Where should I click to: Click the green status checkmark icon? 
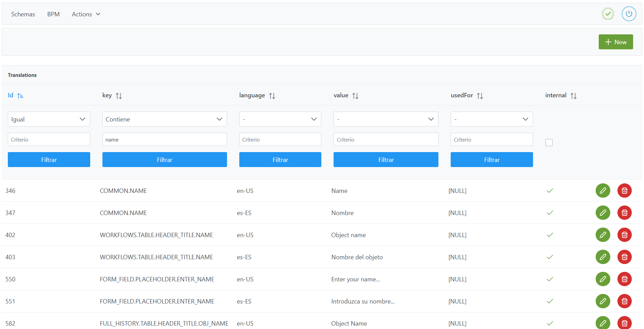[608, 14]
